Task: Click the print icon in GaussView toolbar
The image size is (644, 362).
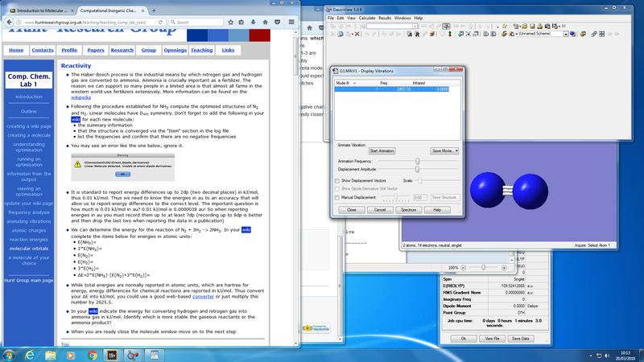Action: [x=539, y=26]
